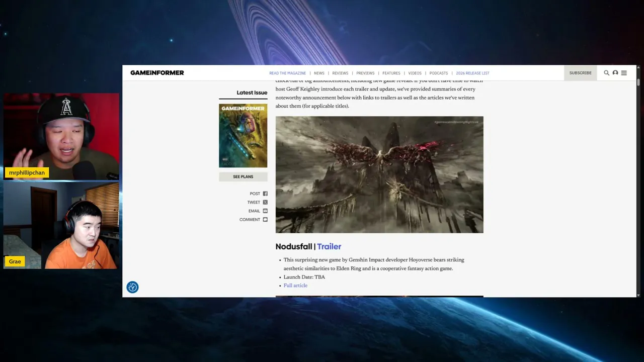Share the article via X icon

[265, 202]
